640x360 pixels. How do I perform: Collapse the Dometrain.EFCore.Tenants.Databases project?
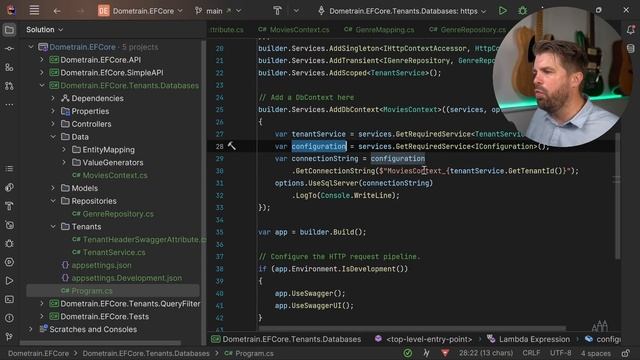42,85
